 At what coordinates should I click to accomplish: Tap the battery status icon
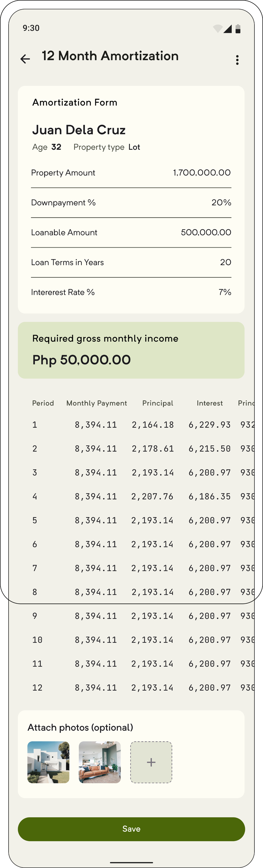(x=238, y=29)
